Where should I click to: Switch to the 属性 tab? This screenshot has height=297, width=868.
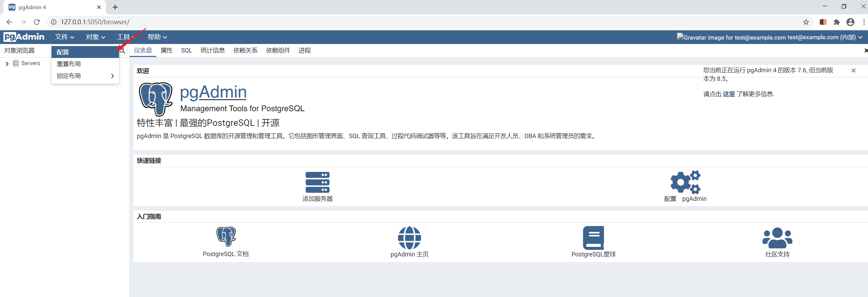pyautogui.click(x=167, y=50)
